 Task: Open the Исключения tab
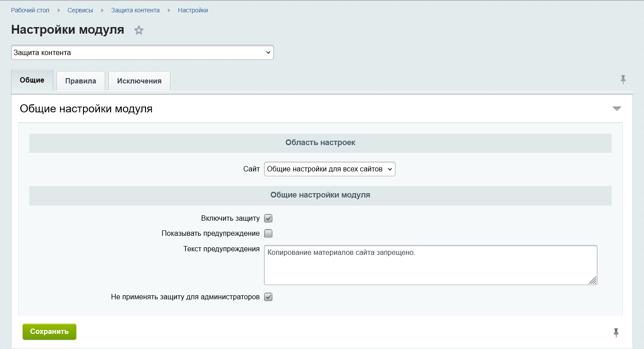[139, 80]
